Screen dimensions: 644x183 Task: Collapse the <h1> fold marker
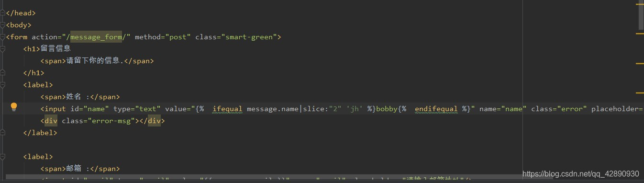2,49
